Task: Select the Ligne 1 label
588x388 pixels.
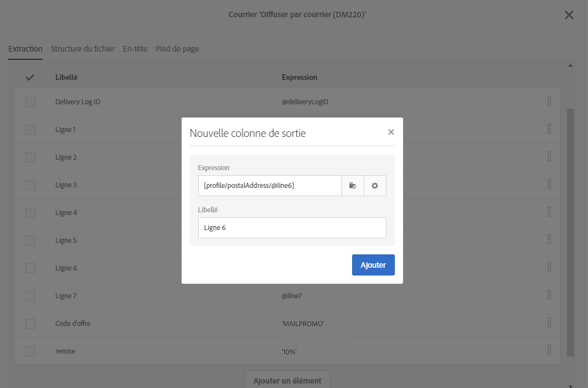Action: [x=66, y=130]
